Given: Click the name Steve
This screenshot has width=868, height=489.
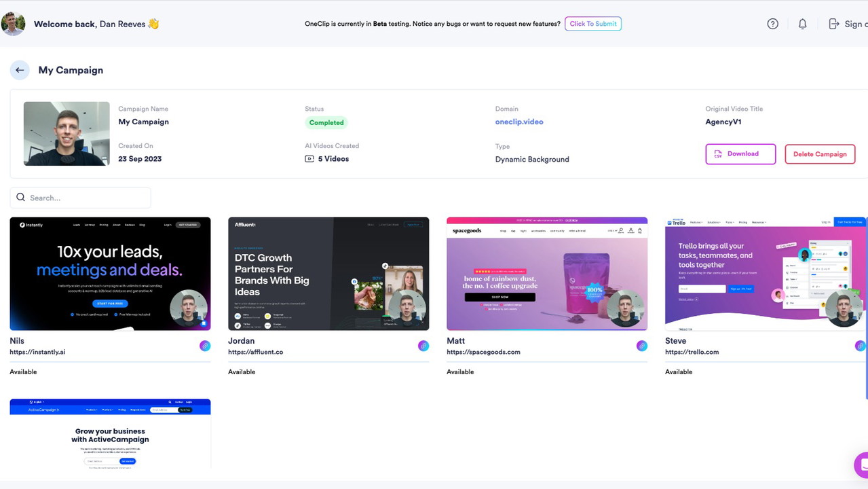Looking at the screenshot, I should click(x=676, y=341).
